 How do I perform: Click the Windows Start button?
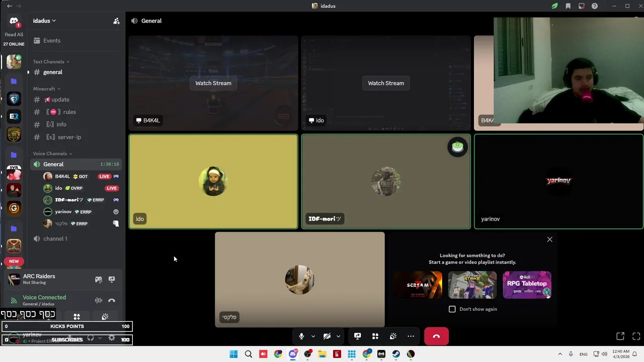tap(233, 354)
